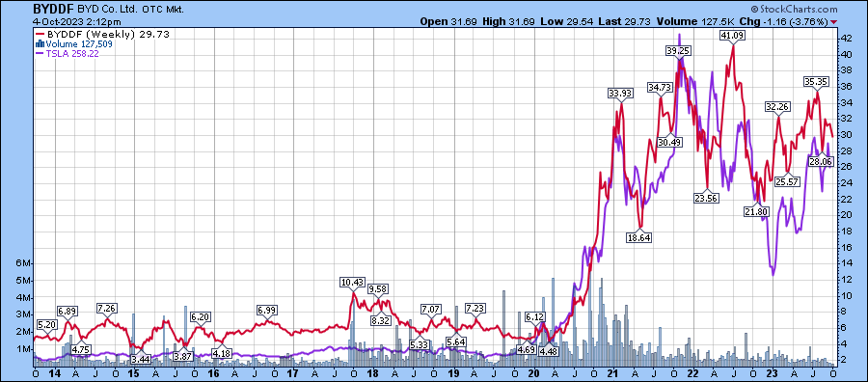This screenshot has width=868, height=382.
Task: Click the year '23' on time axis
Action: click(773, 373)
